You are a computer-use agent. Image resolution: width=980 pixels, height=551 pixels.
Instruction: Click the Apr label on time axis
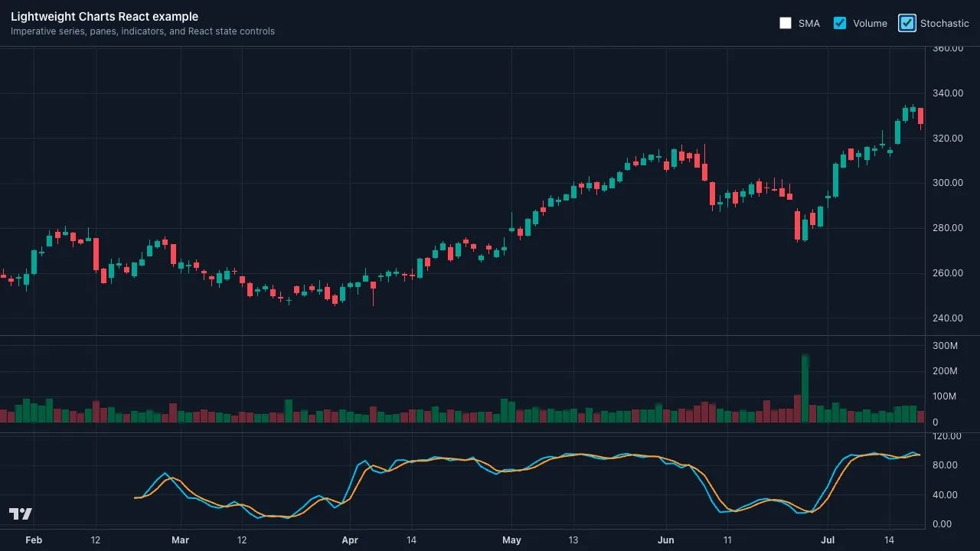coord(350,540)
